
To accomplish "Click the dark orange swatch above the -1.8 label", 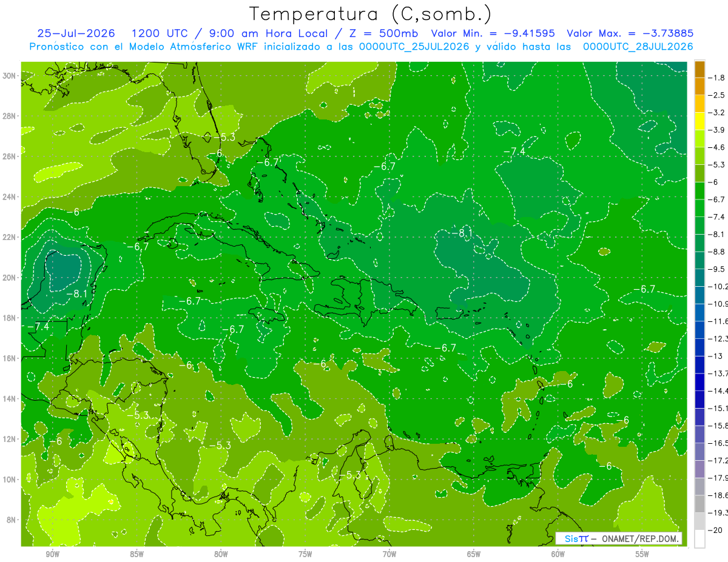I will coord(699,69).
